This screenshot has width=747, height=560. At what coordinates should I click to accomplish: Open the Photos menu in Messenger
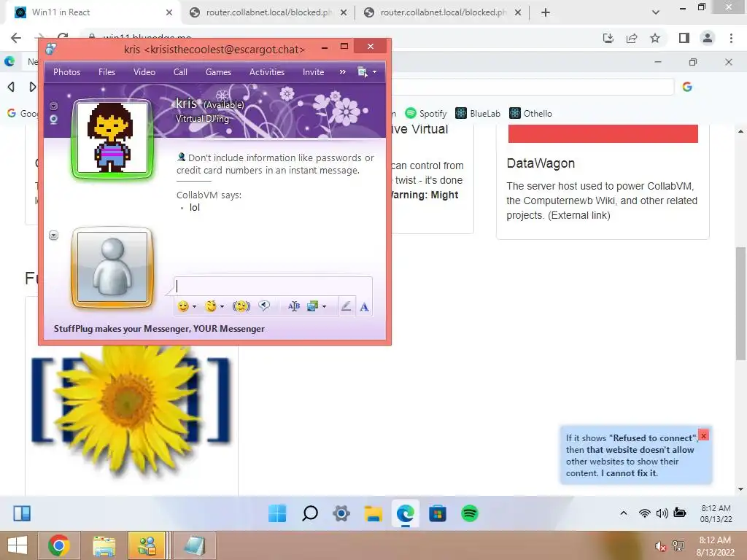click(66, 72)
